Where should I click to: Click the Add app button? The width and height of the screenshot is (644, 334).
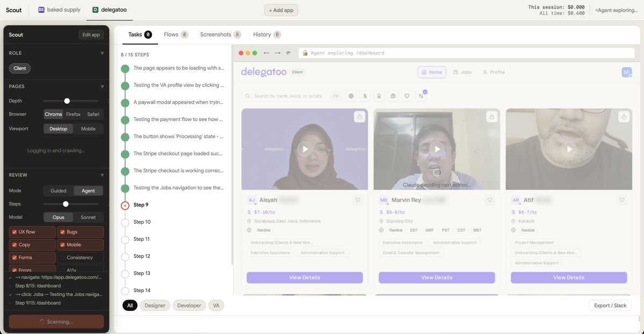pos(281,10)
